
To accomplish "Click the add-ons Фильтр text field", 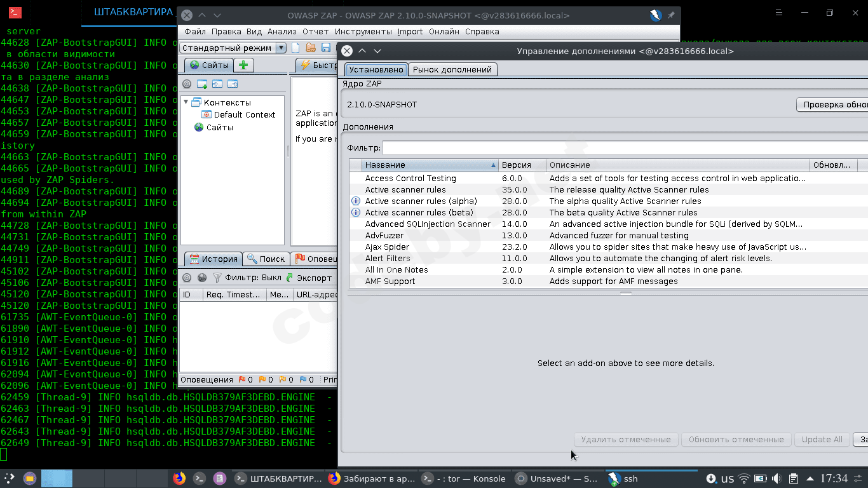I will coord(624,148).
